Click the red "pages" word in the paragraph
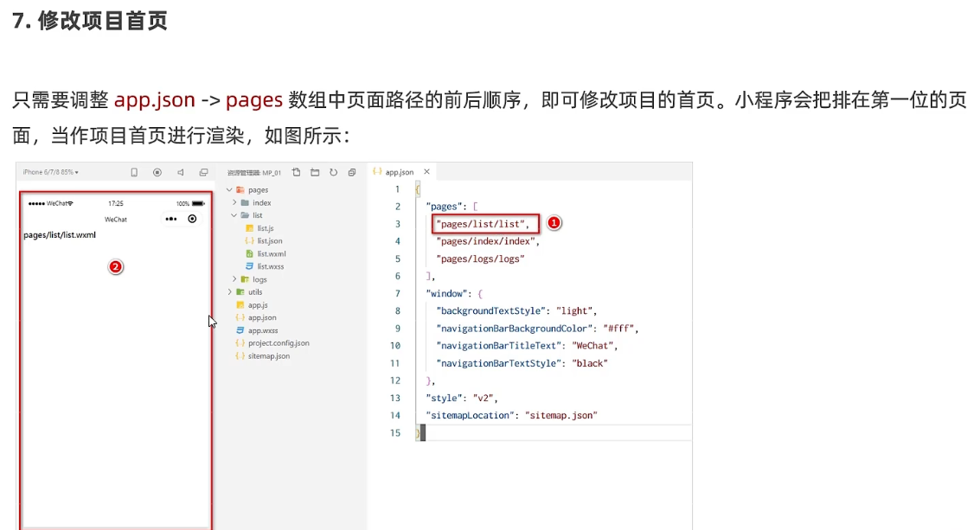The width and height of the screenshot is (980, 530). click(x=253, y=100)
